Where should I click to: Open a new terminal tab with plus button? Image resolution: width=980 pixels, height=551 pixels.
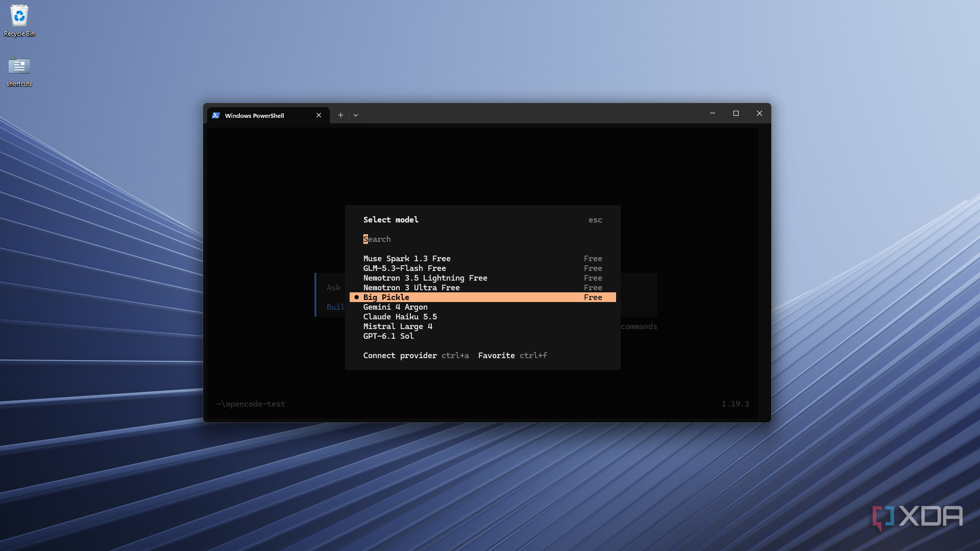(x=340, y=115)
